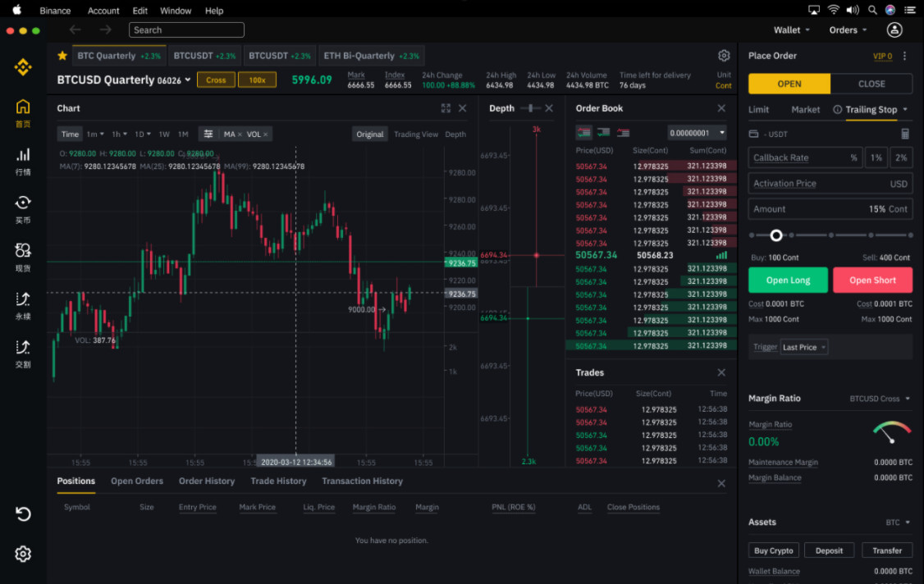Viewport: 924px width, 584px height.
Task: Open the Wallet dropdown menu
Action: (791, 30)
